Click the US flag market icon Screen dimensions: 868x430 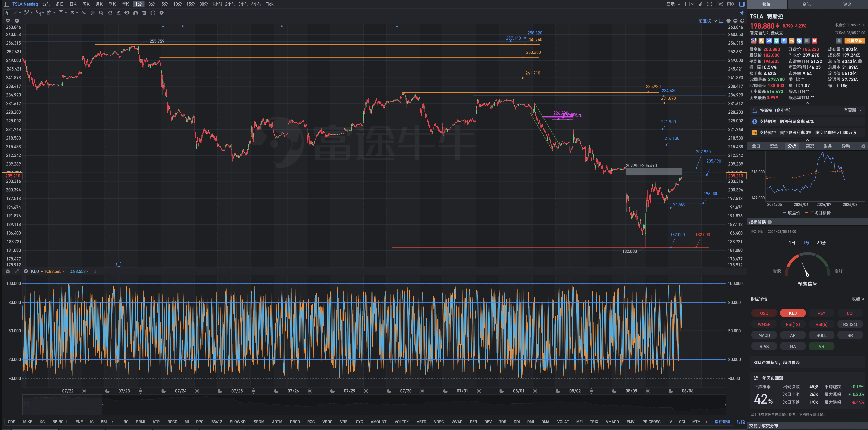pyautogui.click(x=754, y=41)
